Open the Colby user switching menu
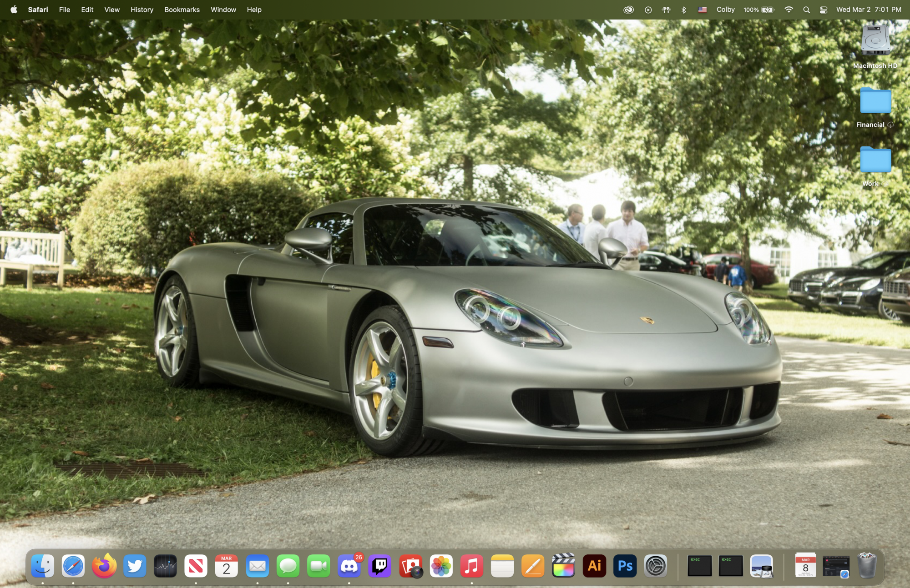Image resolution: width=910 pixels, height=588 pixels. 725,10
